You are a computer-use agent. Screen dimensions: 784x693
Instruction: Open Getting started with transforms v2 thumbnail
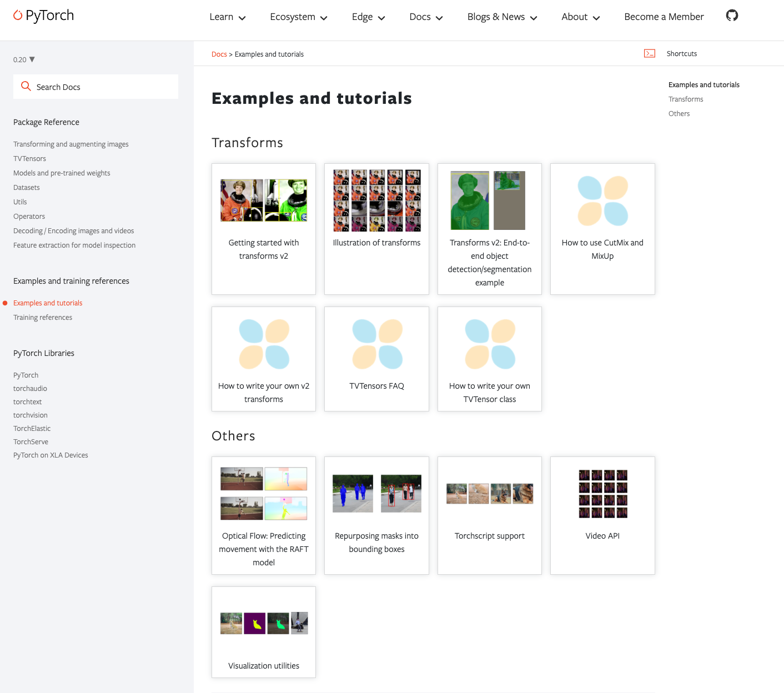[264, 200]
